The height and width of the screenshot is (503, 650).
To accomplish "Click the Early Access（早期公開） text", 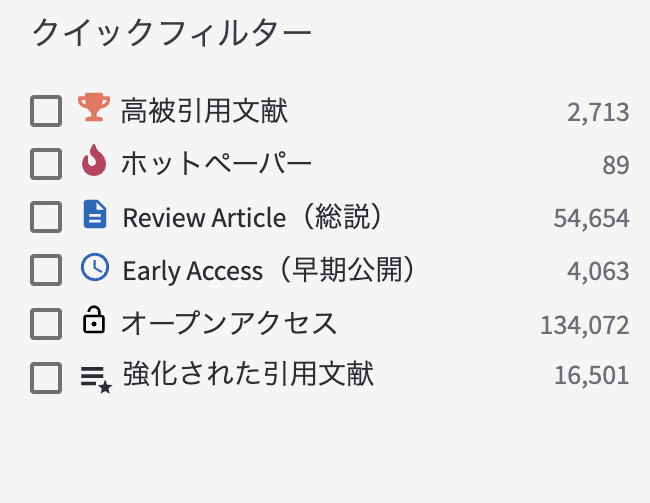I will (268, 270).
